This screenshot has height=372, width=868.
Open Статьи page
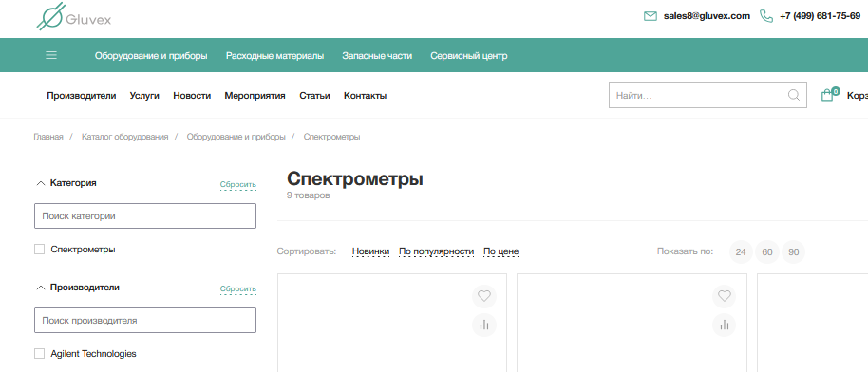(314, 96)
